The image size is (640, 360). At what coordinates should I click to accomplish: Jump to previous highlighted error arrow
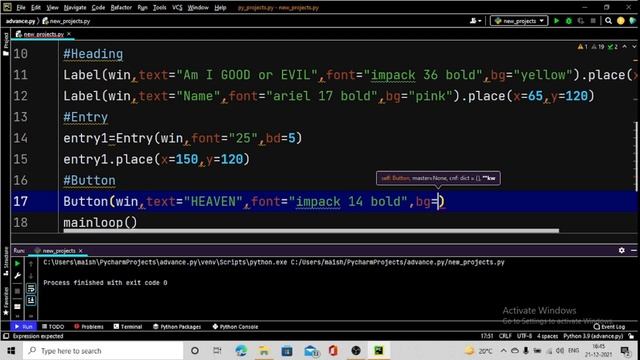pyautogui.click(x=624, y=47)
